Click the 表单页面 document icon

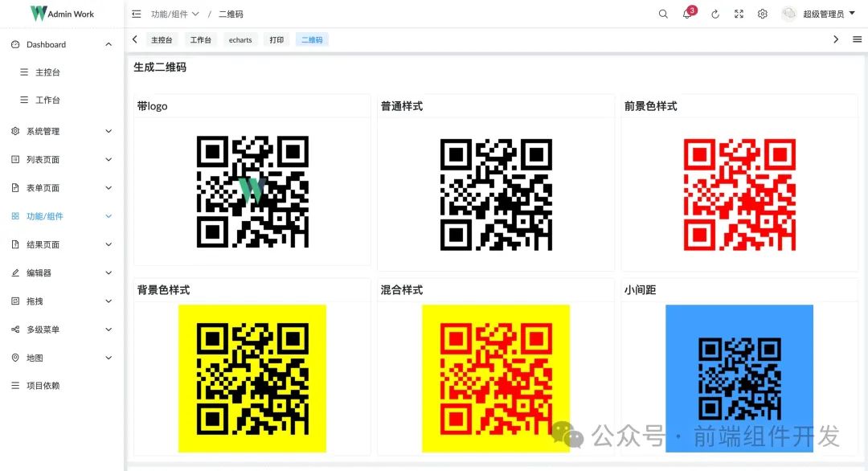tap(15, 187)
